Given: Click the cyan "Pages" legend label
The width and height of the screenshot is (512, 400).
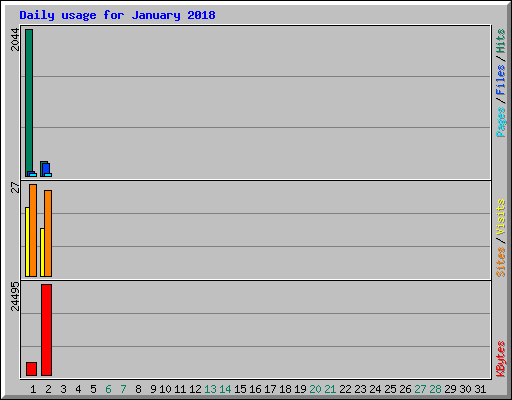Looking at the screenshot, I should tap(501, 122).
